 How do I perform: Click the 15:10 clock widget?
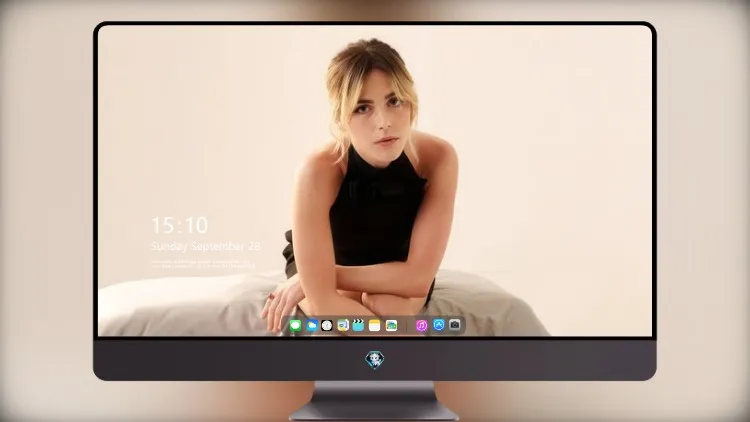click(x=180, y=225)
